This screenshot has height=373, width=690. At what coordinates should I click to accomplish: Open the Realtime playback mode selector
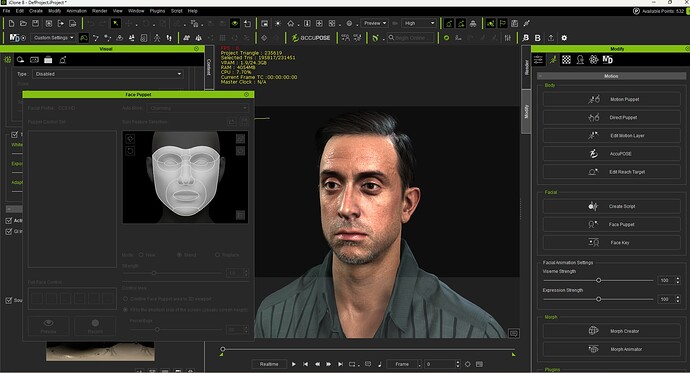pos(269,364)
